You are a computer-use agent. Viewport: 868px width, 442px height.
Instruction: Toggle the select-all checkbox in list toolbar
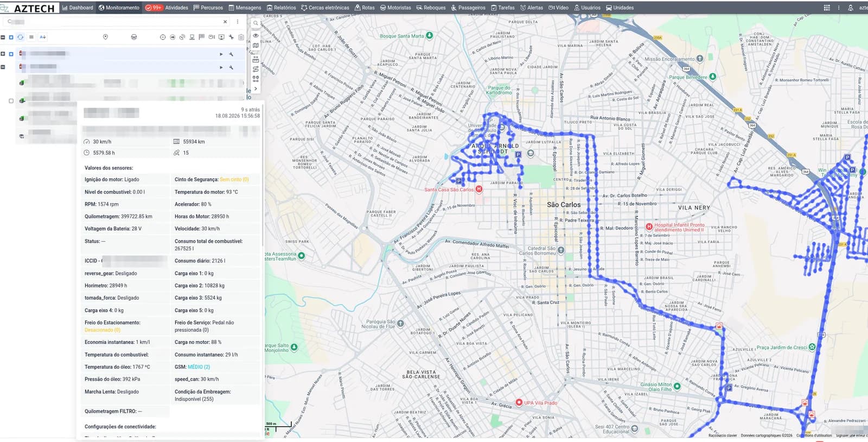pos(11,37)
